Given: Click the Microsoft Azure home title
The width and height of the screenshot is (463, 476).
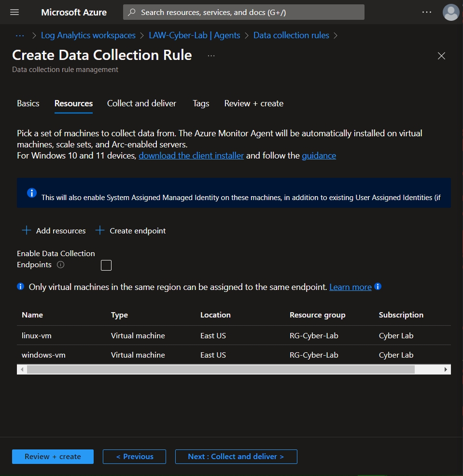Looking at the screenshot, I should pyautogui.click(x=74, y=12).
